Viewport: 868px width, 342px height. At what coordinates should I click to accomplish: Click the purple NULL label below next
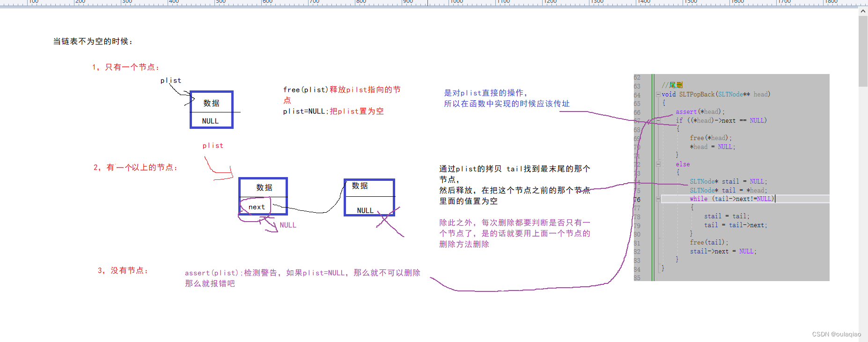[288, 225]
